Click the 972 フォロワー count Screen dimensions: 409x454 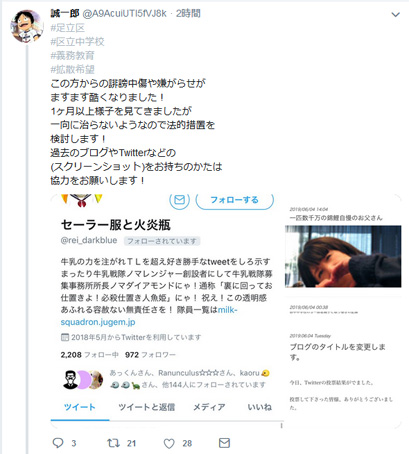click(x=150, y=355)
